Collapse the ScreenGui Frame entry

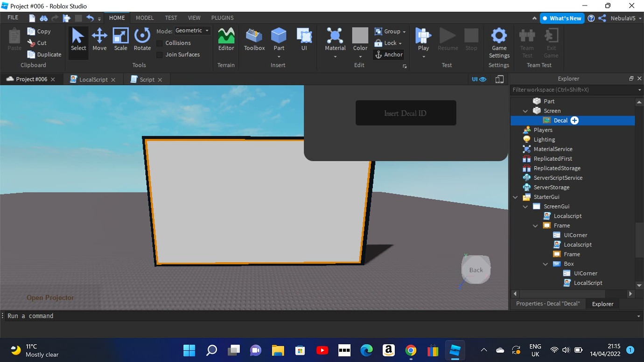535,225
